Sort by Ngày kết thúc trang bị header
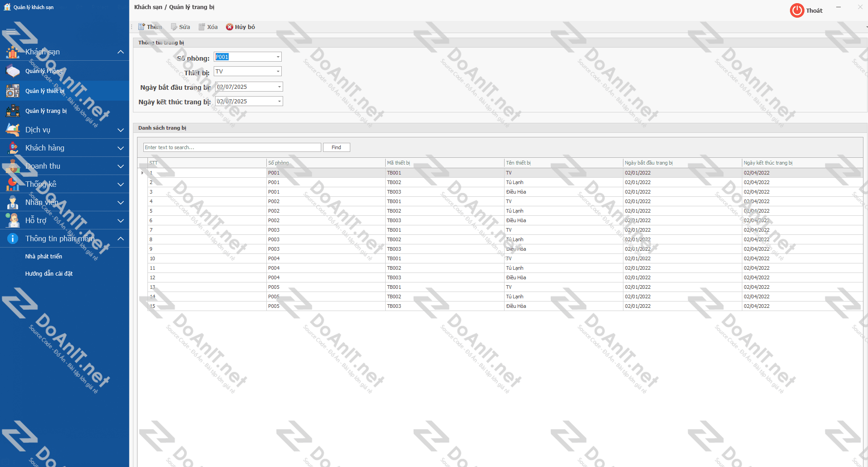 coord(802,163)
